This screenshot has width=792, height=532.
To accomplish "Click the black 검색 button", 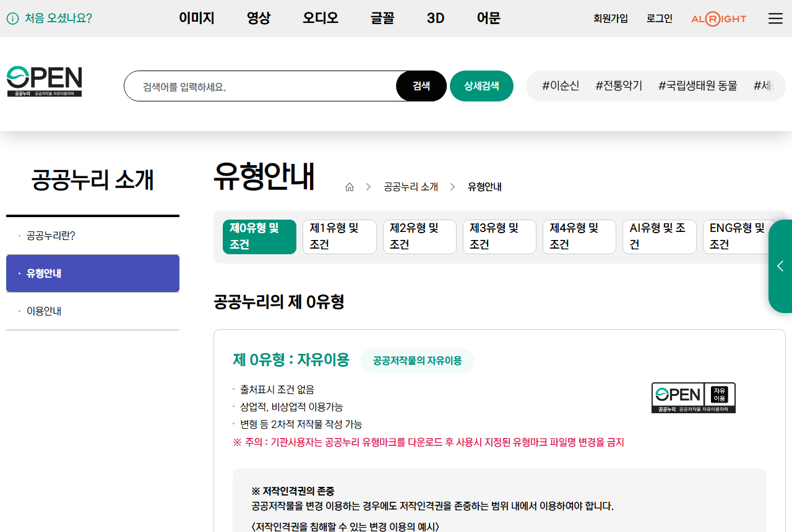I will 421,86.
